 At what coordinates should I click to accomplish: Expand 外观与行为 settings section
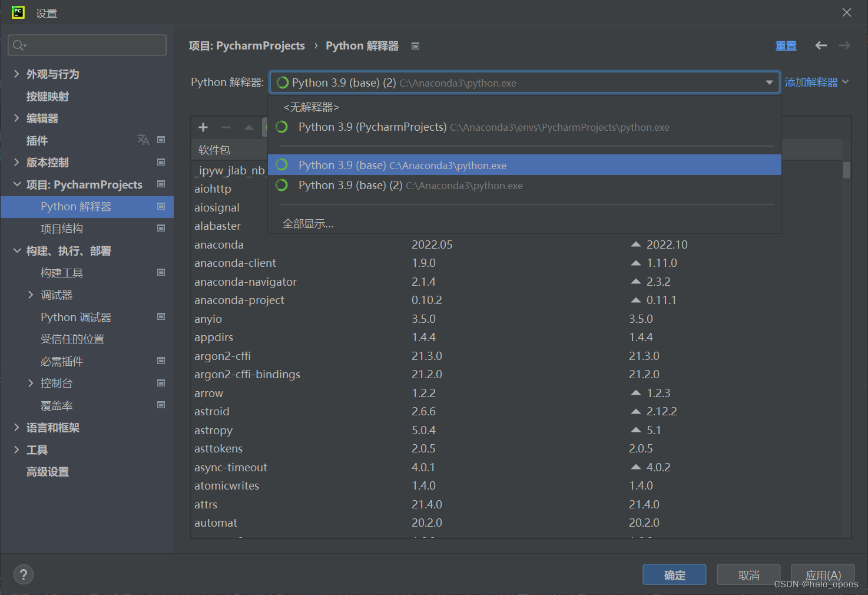pos(16,74)
